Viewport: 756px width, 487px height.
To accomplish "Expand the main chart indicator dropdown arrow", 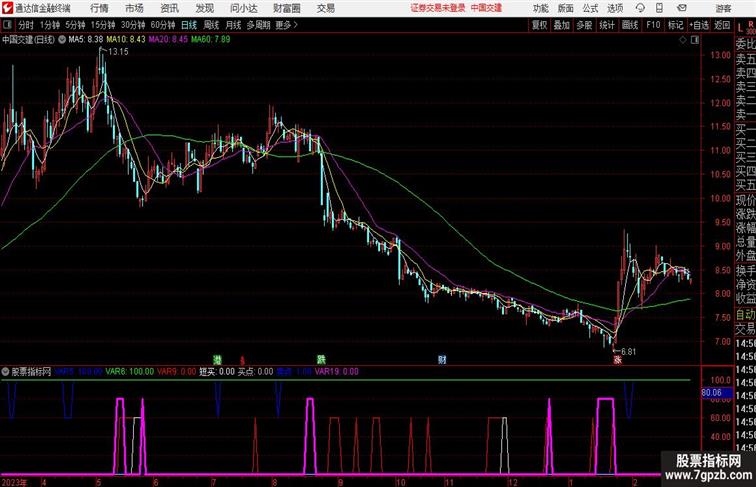I will pyautogui.click(x=62, y=40).
